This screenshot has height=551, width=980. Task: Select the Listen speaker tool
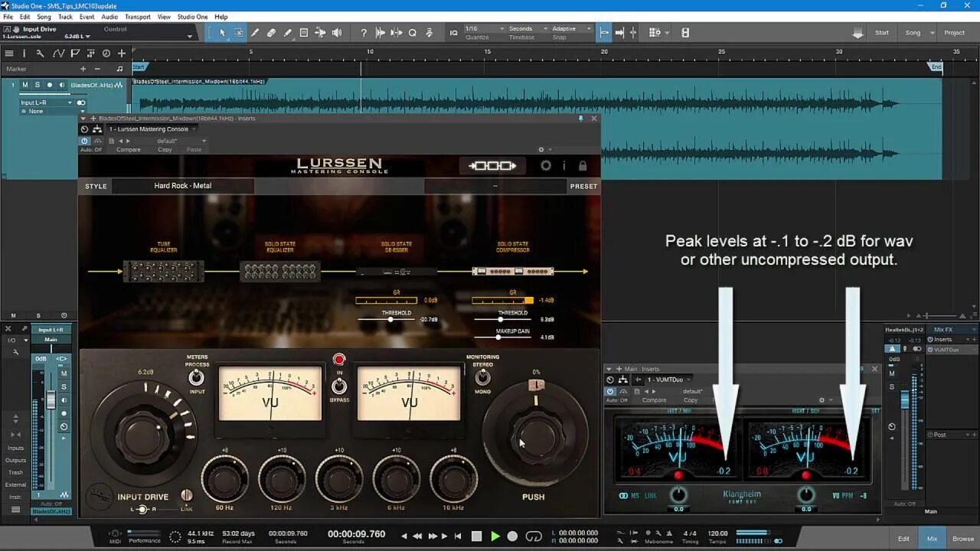click(x=337, y=33)
